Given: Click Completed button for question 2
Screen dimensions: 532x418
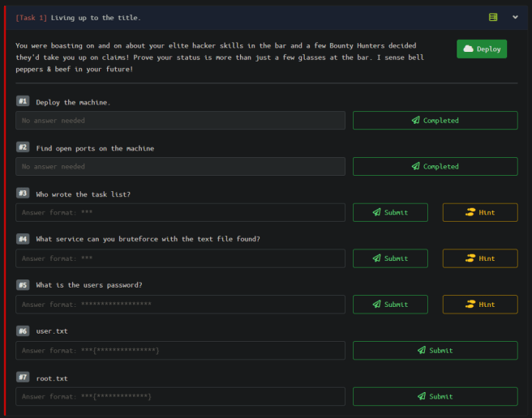Looking at the screenshot, I should (x=435, y=167).
